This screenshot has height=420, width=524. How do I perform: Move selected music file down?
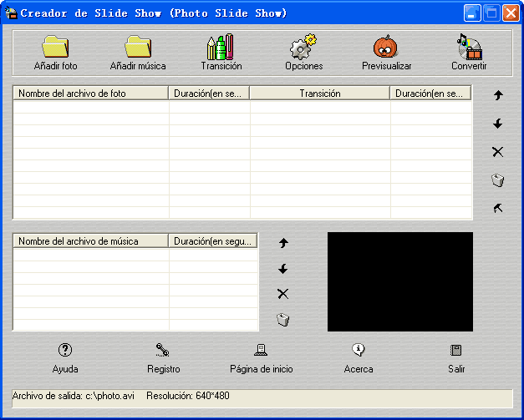(x=283, y=269)
